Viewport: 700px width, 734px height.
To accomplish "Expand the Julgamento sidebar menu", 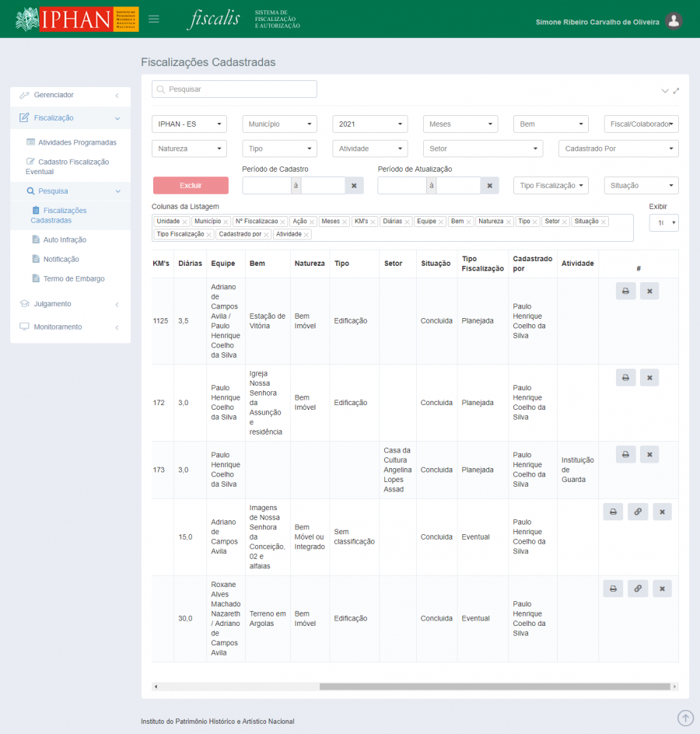I will [x=70, y=304].
